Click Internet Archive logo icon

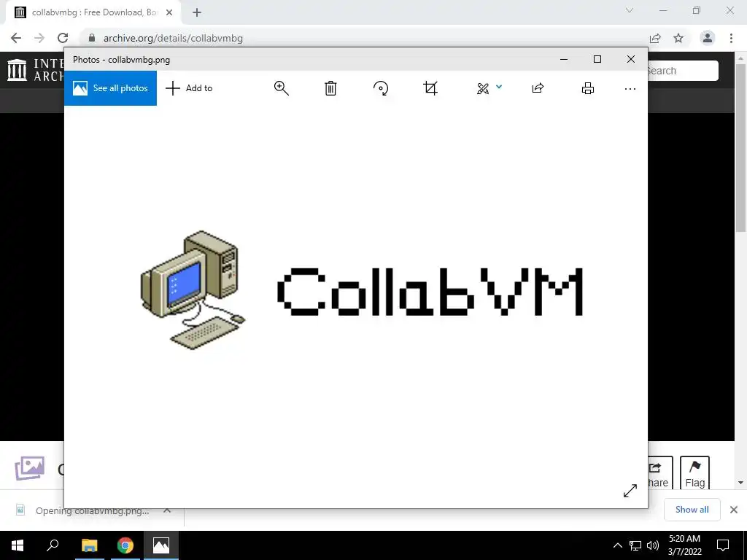tap(18, 70)
